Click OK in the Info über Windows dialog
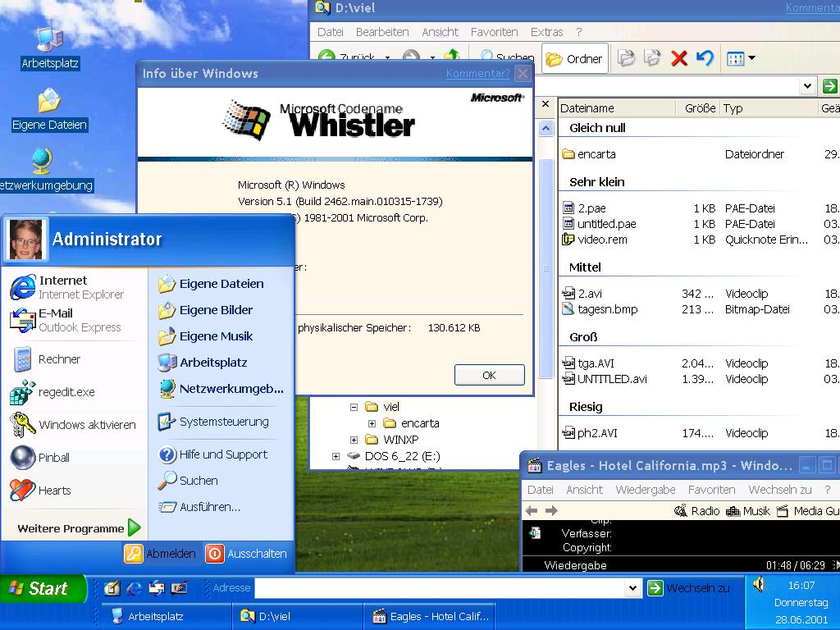840x630 pixels. [489, 375]
